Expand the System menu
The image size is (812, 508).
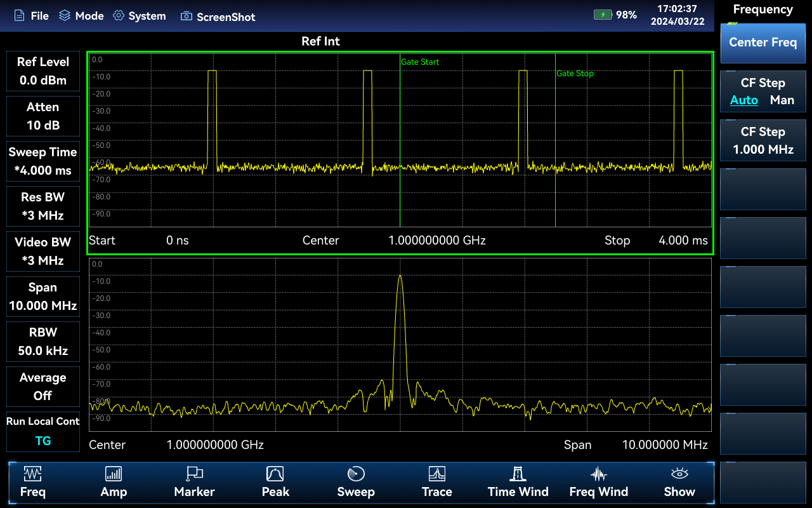click(x=139, y=16)
